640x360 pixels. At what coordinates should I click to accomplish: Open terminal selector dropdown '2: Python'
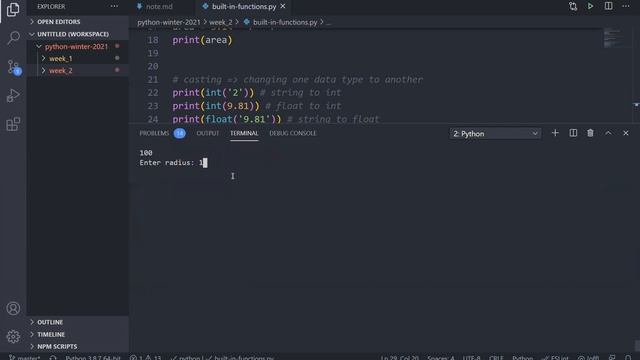pyautogui.click(x=496, y=133)
